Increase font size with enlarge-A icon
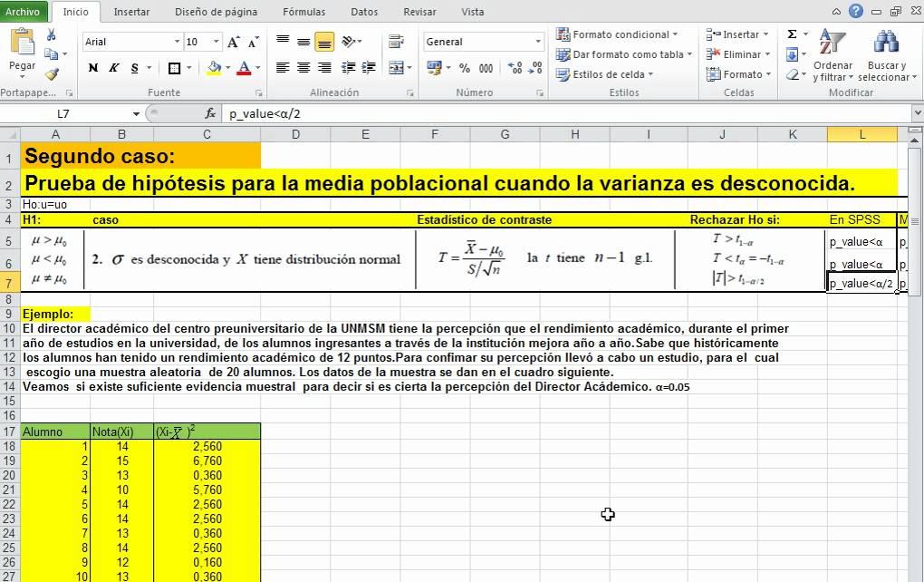 (x=234, y=42)
